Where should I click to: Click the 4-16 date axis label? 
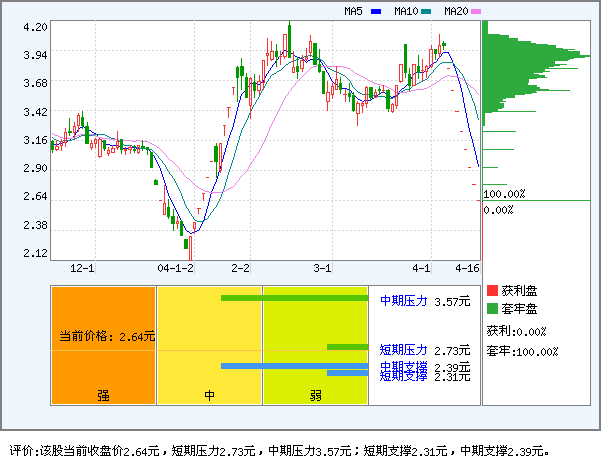coord(467,269)
